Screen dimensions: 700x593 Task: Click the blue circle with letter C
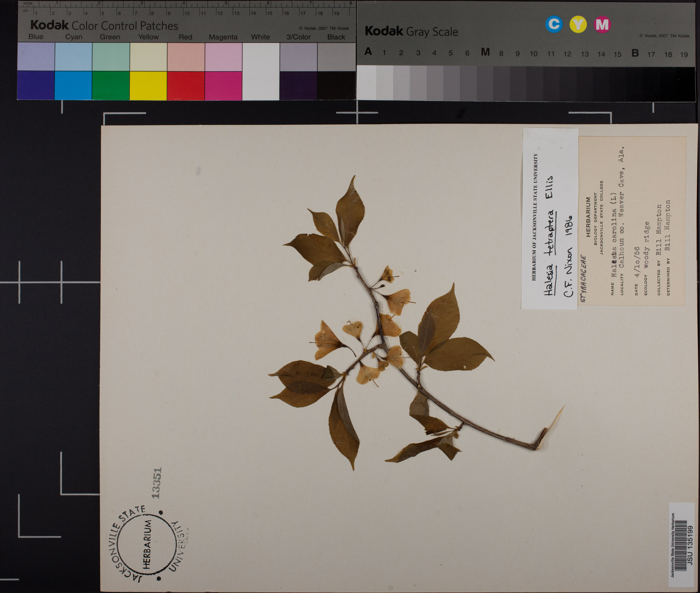coord(554,24)
